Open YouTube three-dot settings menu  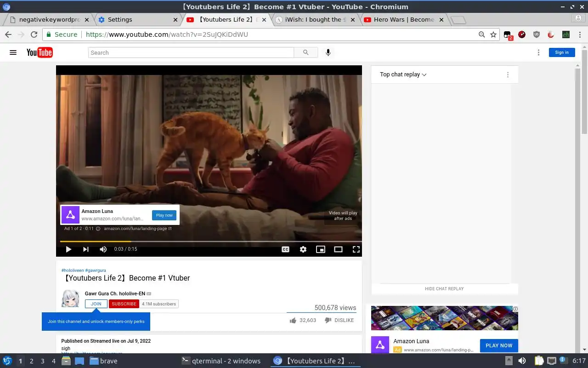coord(538,52)
